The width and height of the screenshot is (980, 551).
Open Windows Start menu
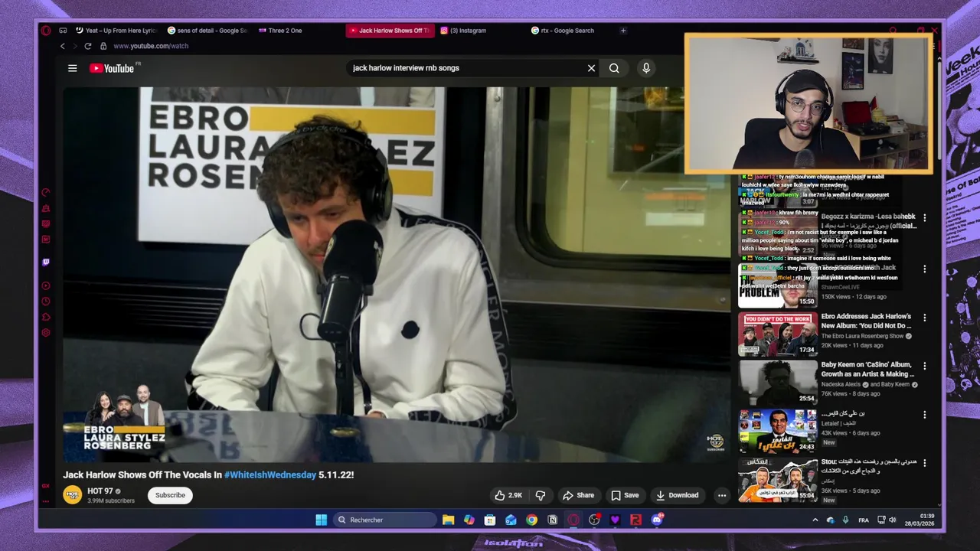tap(322, 520)
